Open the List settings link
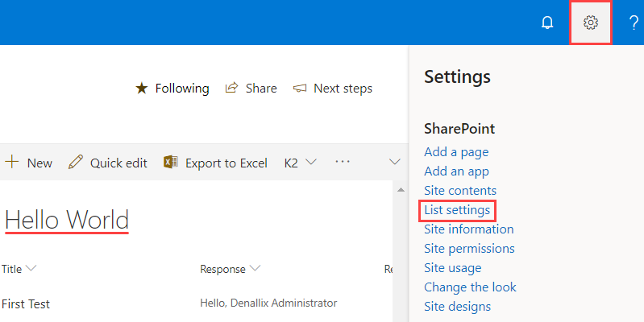This screenshot has height=322, width=644. pyautogui.click(x=457, y=210)
